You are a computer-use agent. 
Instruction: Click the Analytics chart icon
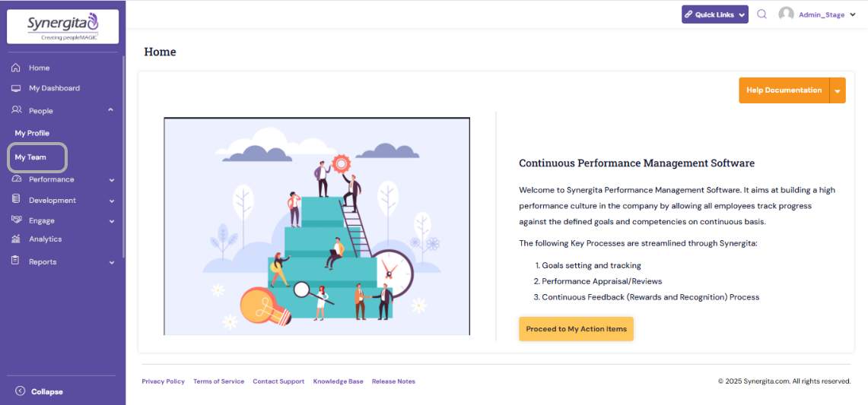coord(16,239)
